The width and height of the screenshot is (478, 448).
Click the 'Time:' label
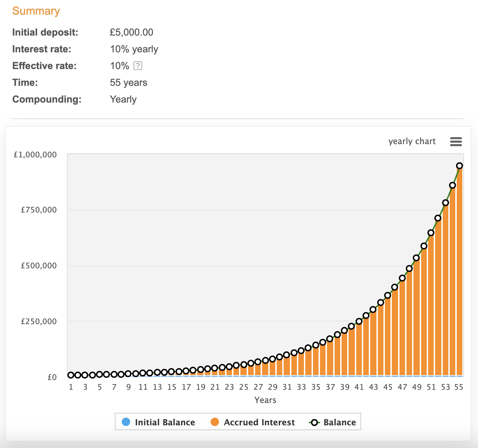25,83
